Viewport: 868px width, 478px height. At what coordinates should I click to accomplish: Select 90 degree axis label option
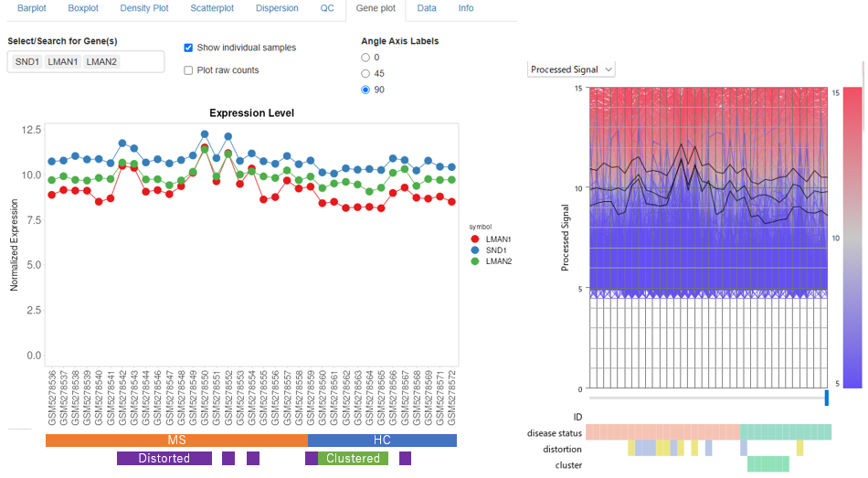point(365,90)
